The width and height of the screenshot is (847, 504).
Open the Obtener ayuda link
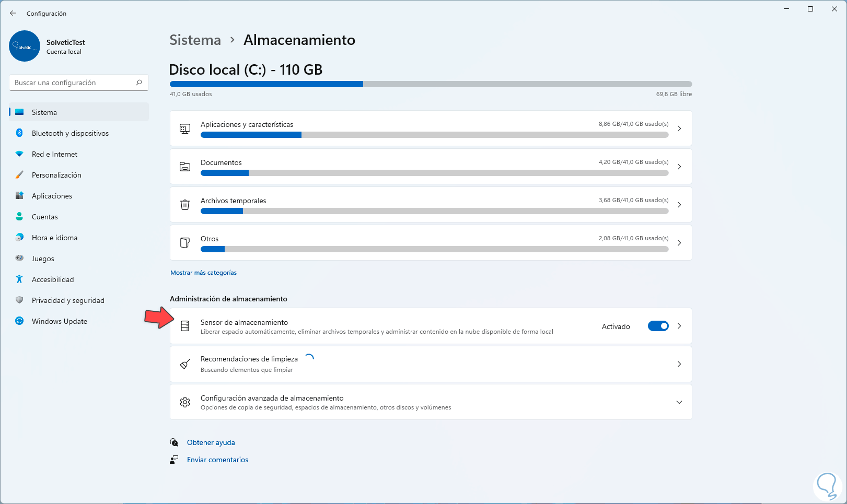tap(211, 442)
